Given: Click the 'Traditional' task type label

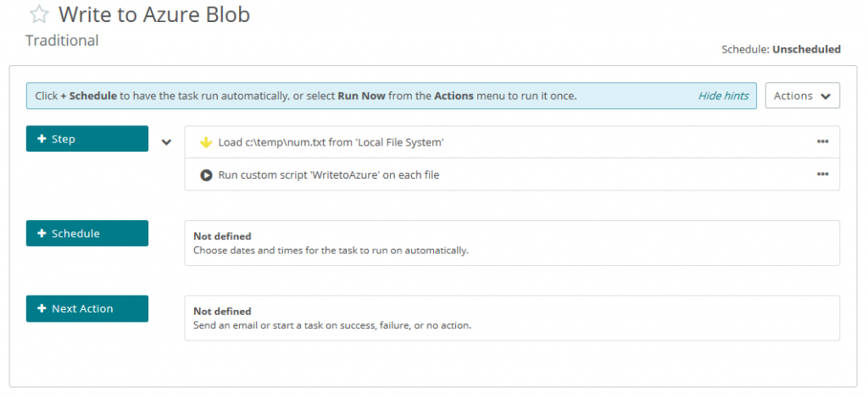Looking at the screenshot, I should [62, 41].
